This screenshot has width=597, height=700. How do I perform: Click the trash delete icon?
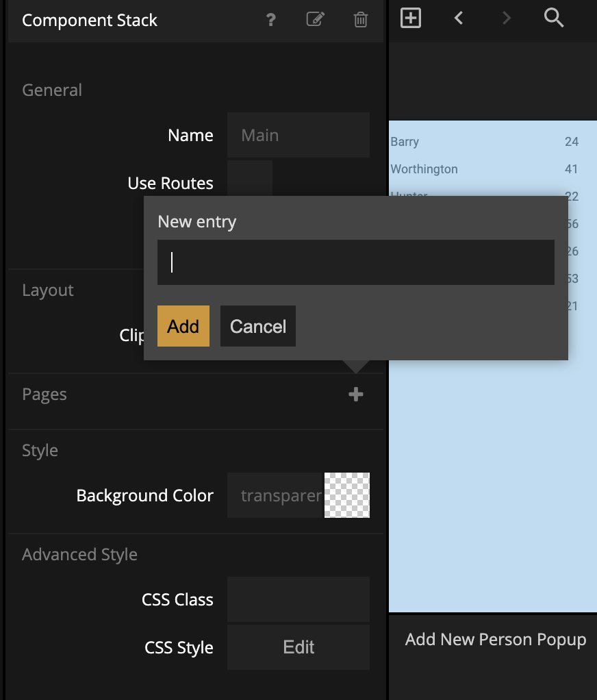[x=361, y=20]
